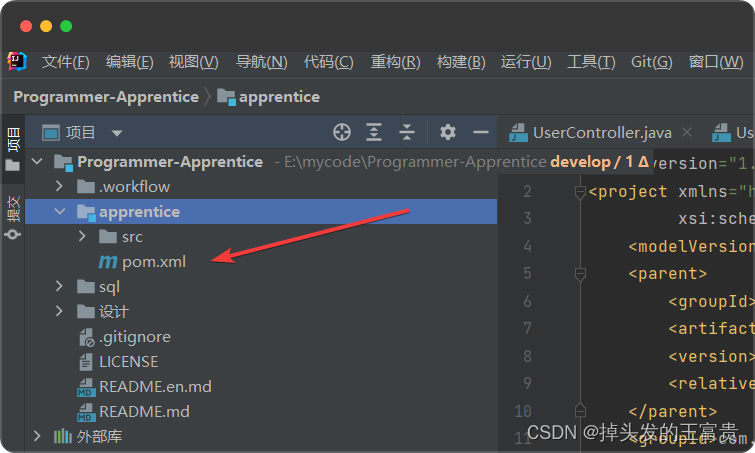Screen dimensions: 755x453
Task: Select the 外部库 row
Action: pyautogui.click(x=261, y=437)
